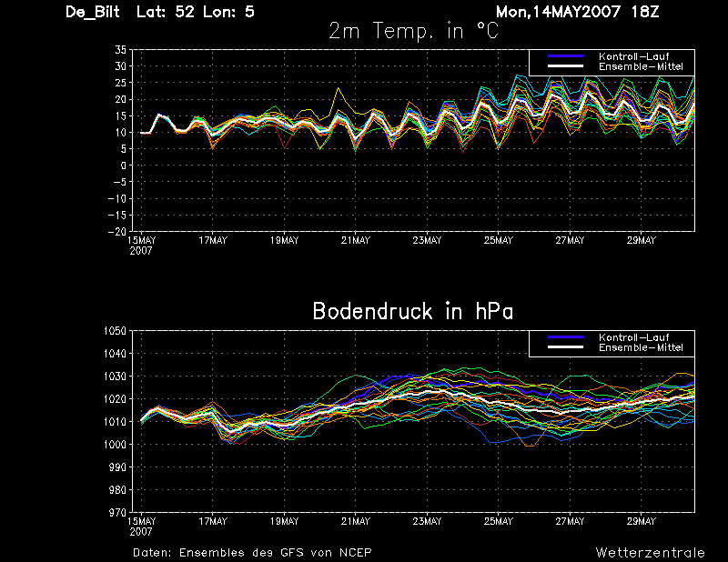Click the 29MAY marker on pressure axis
728x562 pixels.
(x=642, y=521)
